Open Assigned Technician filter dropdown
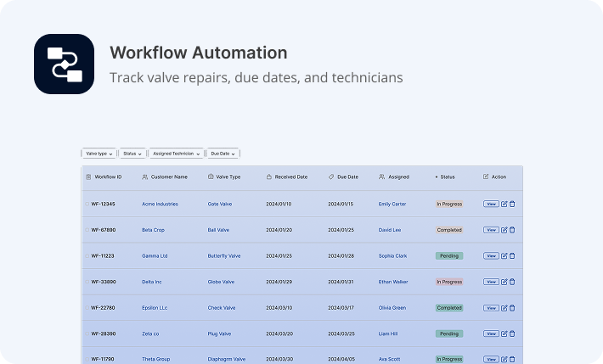This screenshot has width=603, height=364. point(177,154)
